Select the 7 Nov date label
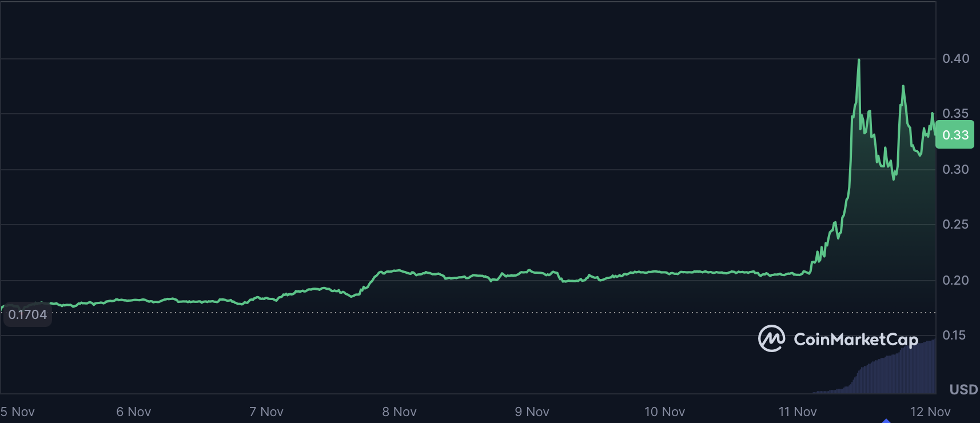This screenshot has width=980, height=423. pyautogui.click(x=266, y=412)
